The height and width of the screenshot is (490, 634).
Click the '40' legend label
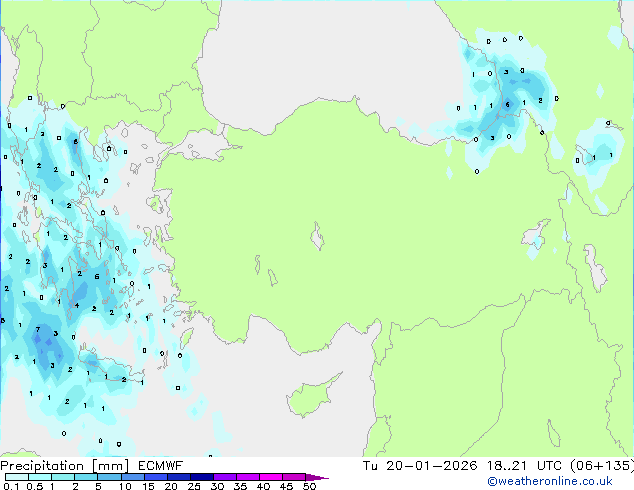click(x=263, y=486)
